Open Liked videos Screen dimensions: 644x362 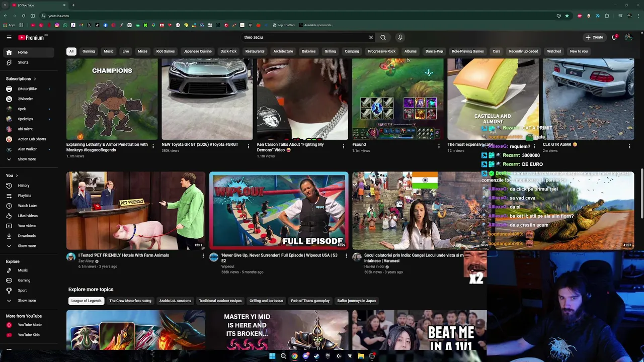pos(27,216)
